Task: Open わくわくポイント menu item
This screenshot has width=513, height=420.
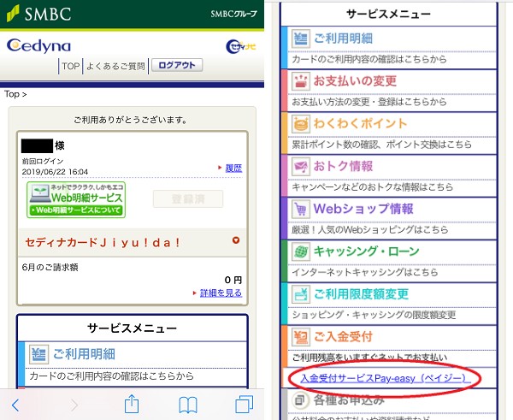Action: pyautogui.click(x=360, y=123)
